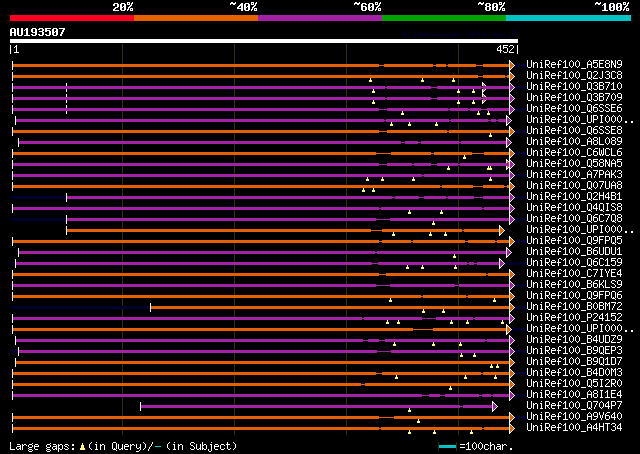The height and width of the screenshot is (454, 640).
Task: Click the alignment bar for UniRef100_A4HT34
Action: pyautogui.click(x=261, y=428)
